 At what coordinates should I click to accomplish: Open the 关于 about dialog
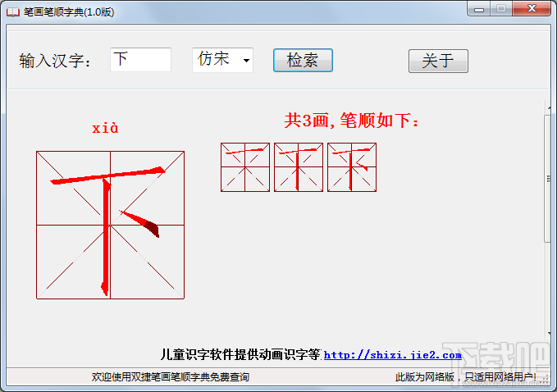[x=438, y=62]
